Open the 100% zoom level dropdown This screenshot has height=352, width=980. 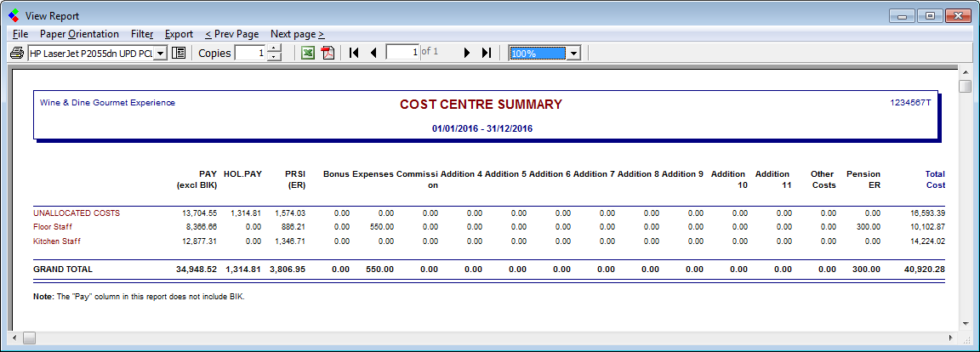(573, 53)
